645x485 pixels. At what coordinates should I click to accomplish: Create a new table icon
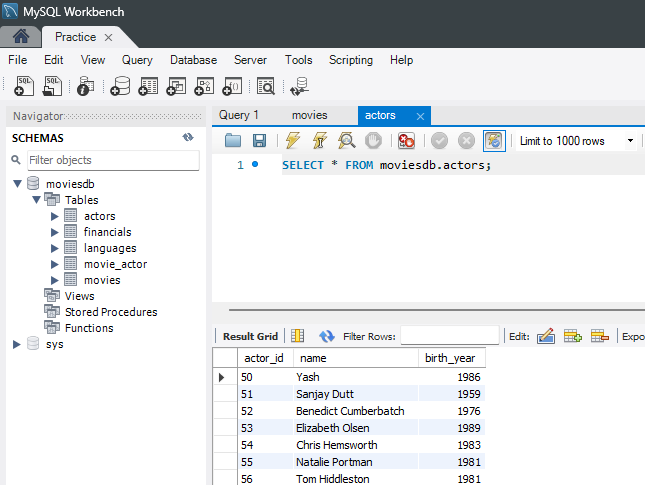point(148,86)
